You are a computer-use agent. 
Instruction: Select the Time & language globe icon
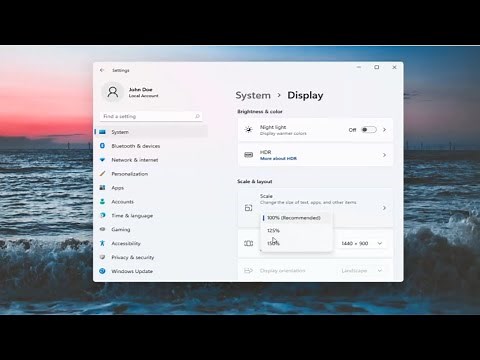pyautogui.click(x=103, y=216)
